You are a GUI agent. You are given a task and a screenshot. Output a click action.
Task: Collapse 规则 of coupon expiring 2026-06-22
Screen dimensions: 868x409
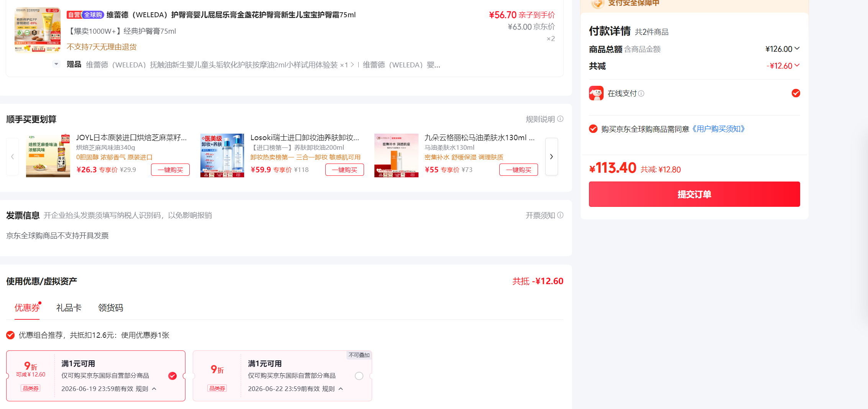[x=341, y=389]
